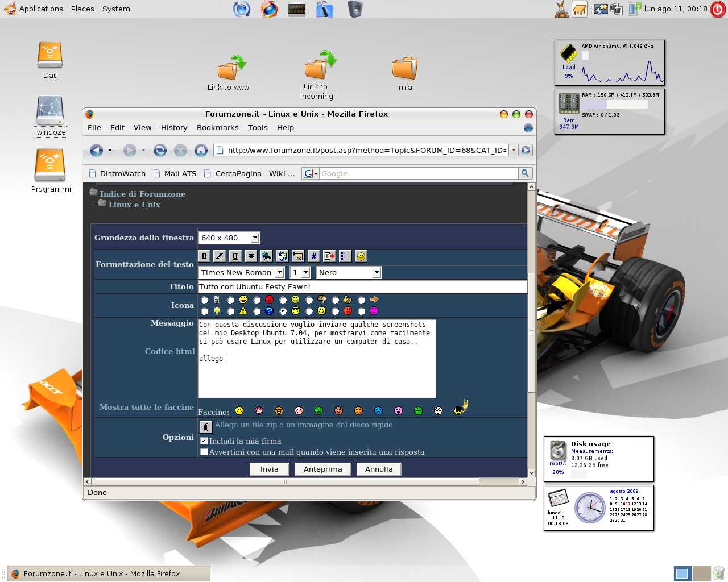Image resolution: width=728 pixels, height=582 pixels.
Task: Open the window size dropdown showing 640 x 480
Action: pyautogui.click(x=229, y=238)
